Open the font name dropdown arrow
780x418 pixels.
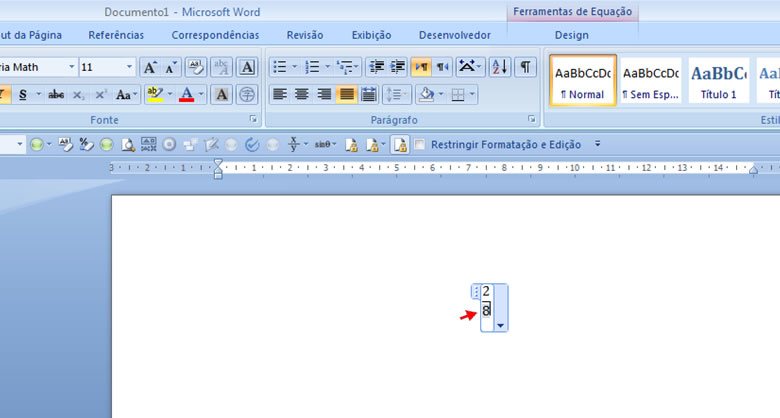(x=72, y=67)
